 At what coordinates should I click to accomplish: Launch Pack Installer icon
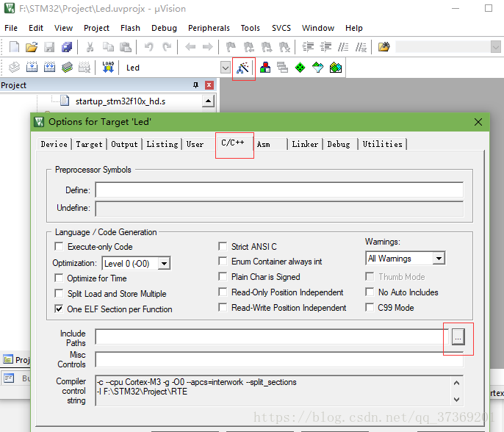pos(336,68)
